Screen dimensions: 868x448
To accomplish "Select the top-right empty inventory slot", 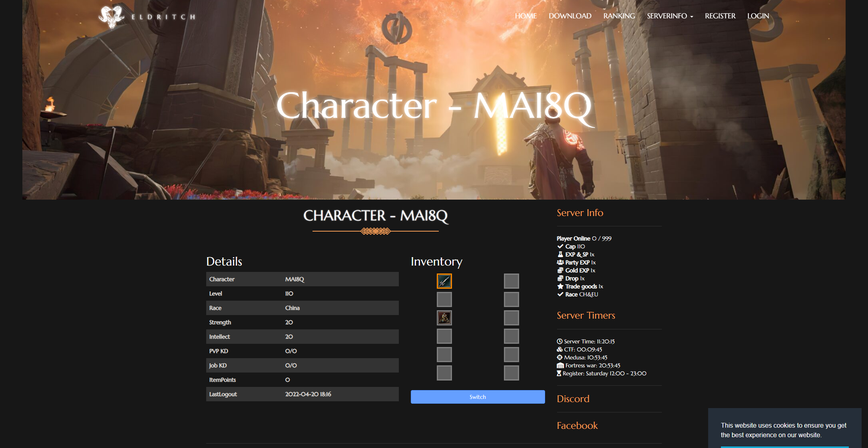I will pos(511,281).
